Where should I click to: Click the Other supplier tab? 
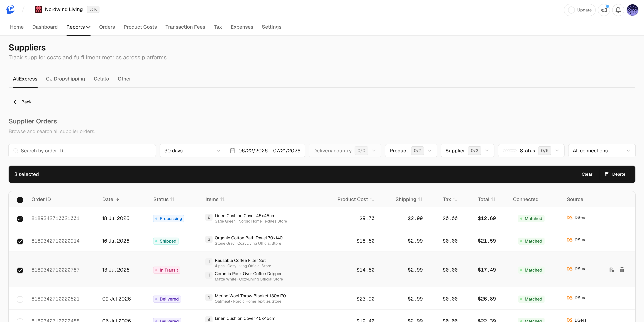click(x=124, y=79)
